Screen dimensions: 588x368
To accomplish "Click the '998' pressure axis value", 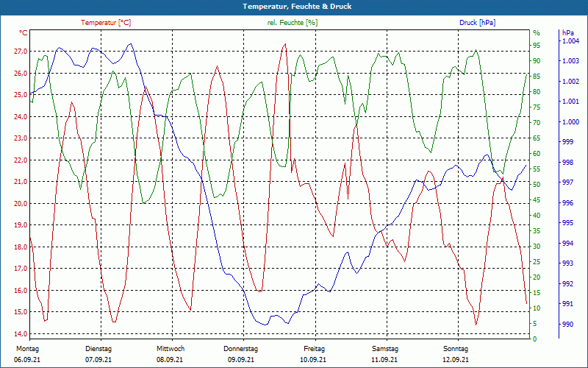I will point(568,163).
